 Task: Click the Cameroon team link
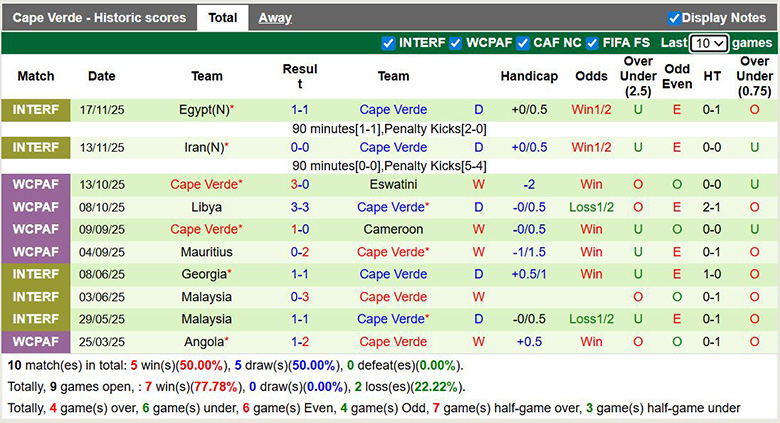393,229
